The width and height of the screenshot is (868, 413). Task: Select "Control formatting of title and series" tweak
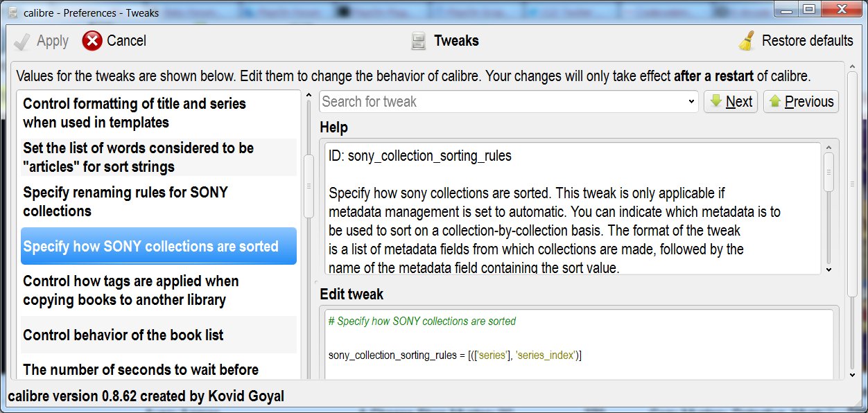click(134, 113)
